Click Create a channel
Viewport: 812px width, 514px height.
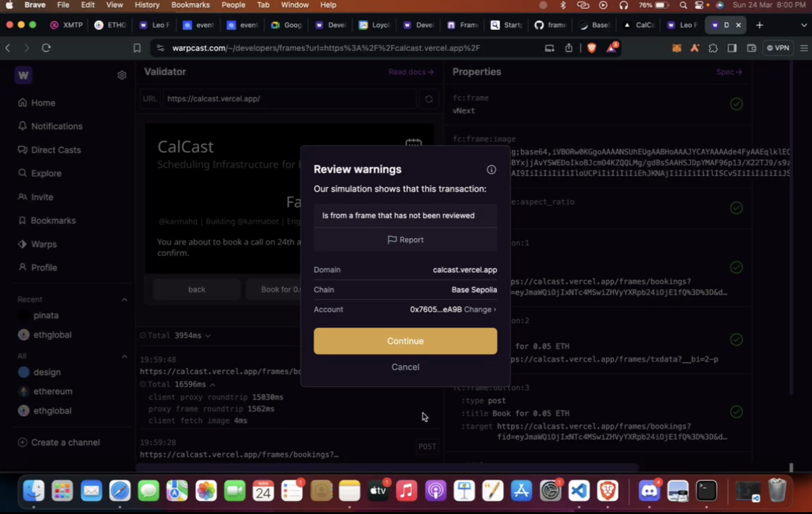(59, 442)
